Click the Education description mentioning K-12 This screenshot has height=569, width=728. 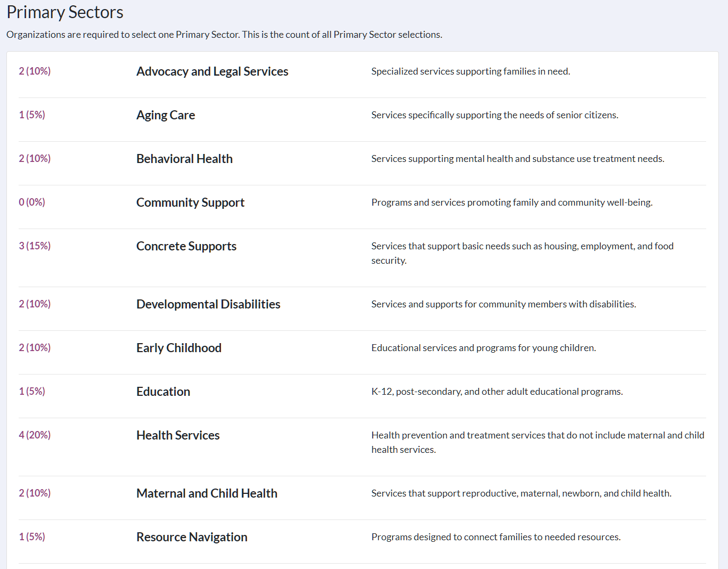pyautogui.click(x=497, y=392)
